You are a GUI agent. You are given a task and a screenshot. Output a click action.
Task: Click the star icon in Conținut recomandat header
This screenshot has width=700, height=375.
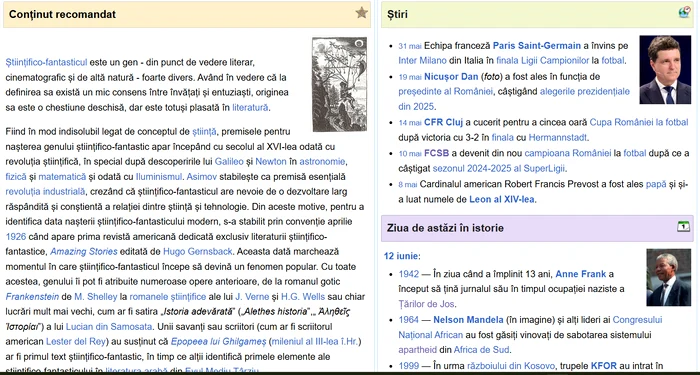(x=362, y=13)
